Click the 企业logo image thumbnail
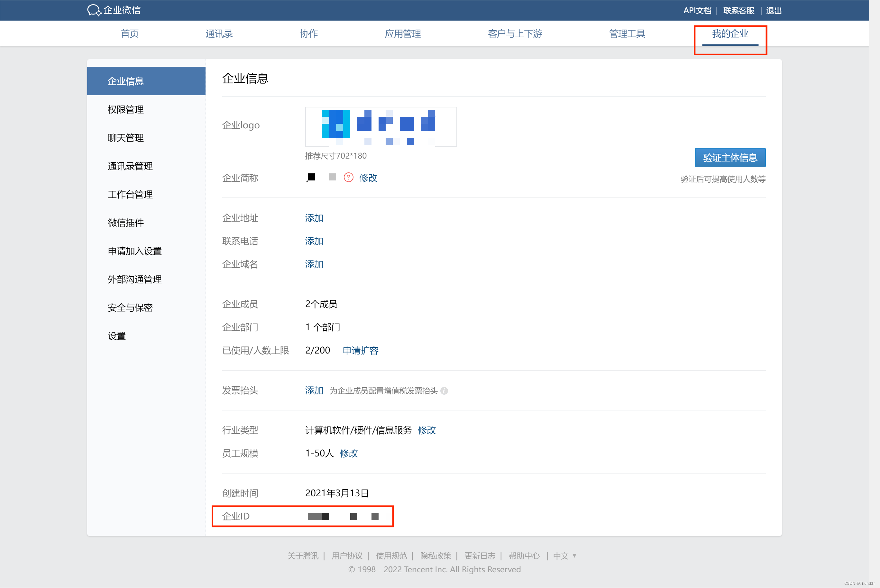880x588 pixels. pyautogui.click(x=381, y=127)
